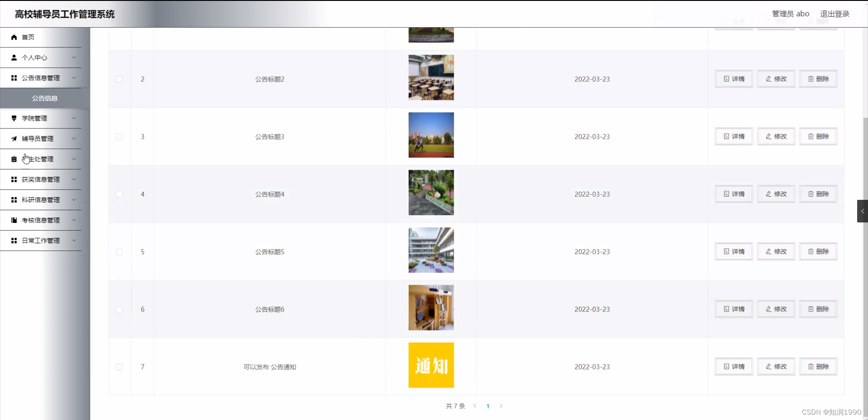This screenshot has height=420, width=868.
Task: Select the 个人中心 person icon
Action: (x=14, y=57)
